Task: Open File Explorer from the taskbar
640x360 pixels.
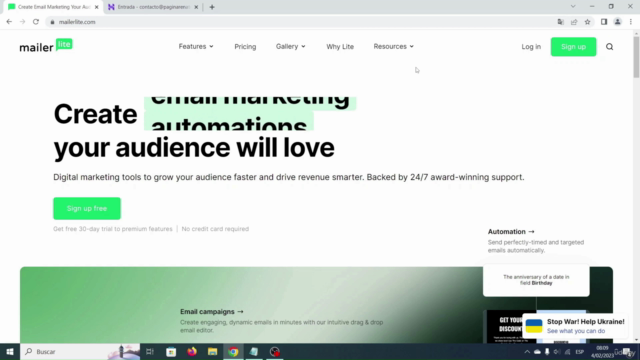Action: (x=213, y=351)
